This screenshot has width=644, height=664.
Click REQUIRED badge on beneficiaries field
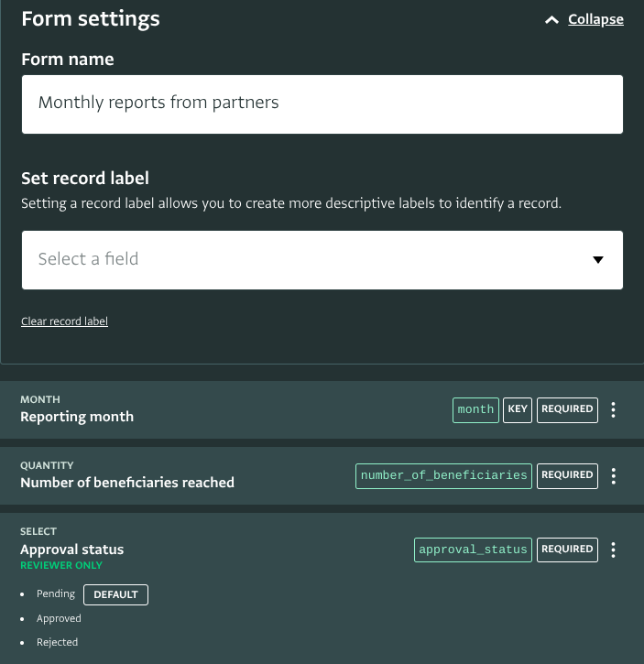(567, 476)
